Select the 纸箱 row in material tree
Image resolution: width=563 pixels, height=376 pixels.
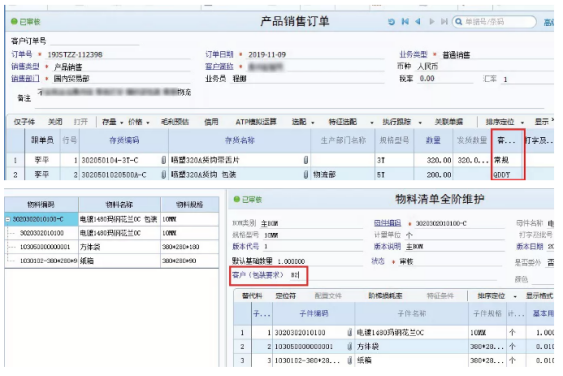[112, 261]
